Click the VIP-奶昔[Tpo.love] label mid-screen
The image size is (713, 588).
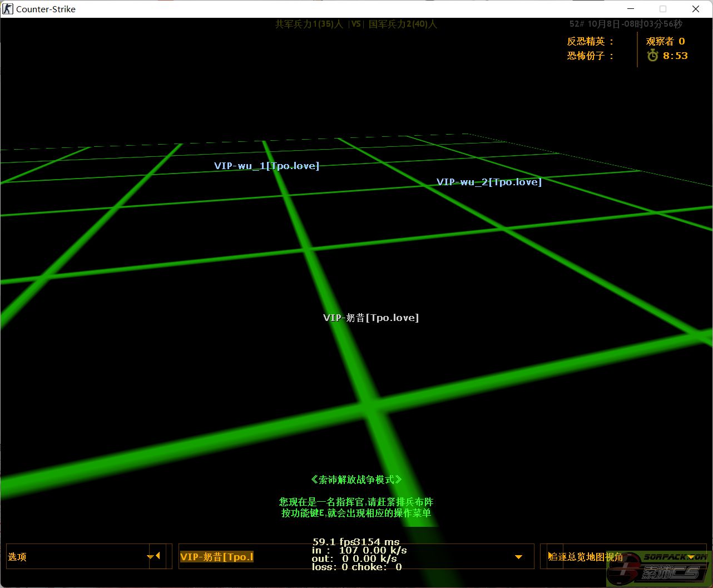tap(371, 318)
